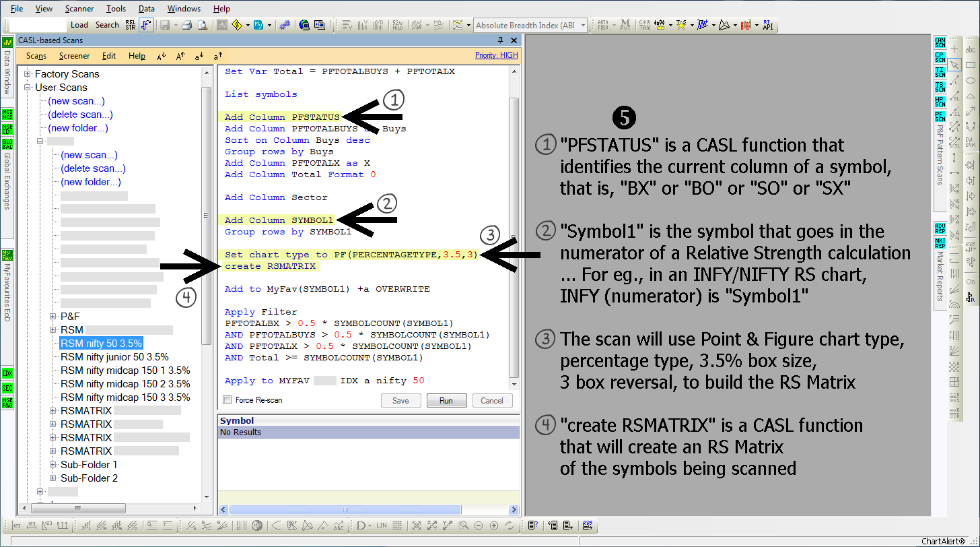This screenshot has height=547, width=980.
Task: Select RSM nifty junior 50 3.5% scan
Action: pos(114,357)
